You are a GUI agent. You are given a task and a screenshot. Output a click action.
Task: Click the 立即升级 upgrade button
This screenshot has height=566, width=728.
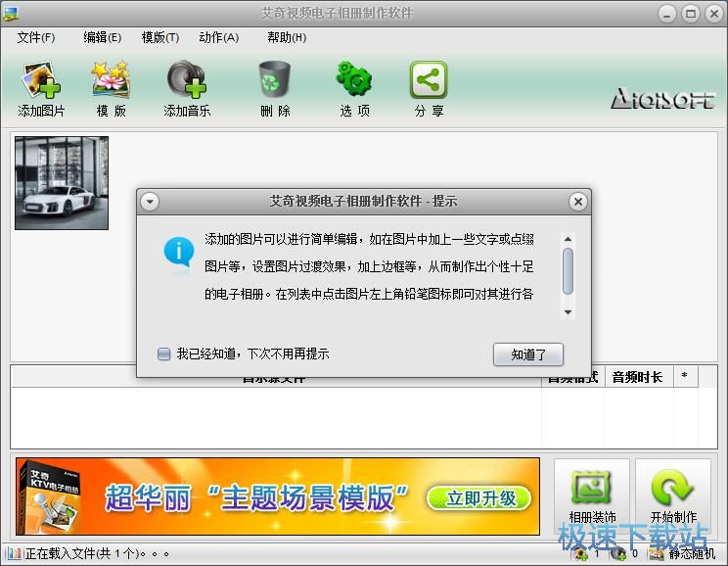(479, 498)
